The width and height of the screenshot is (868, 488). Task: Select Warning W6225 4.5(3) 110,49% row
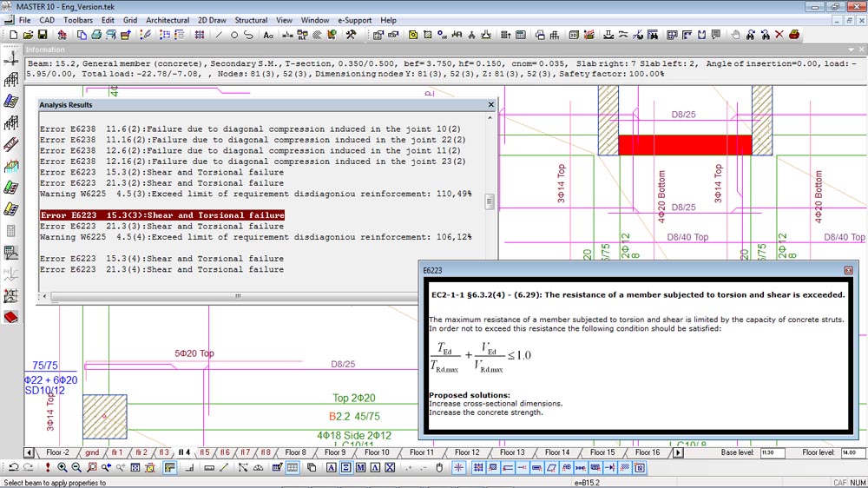coord(256,194)
